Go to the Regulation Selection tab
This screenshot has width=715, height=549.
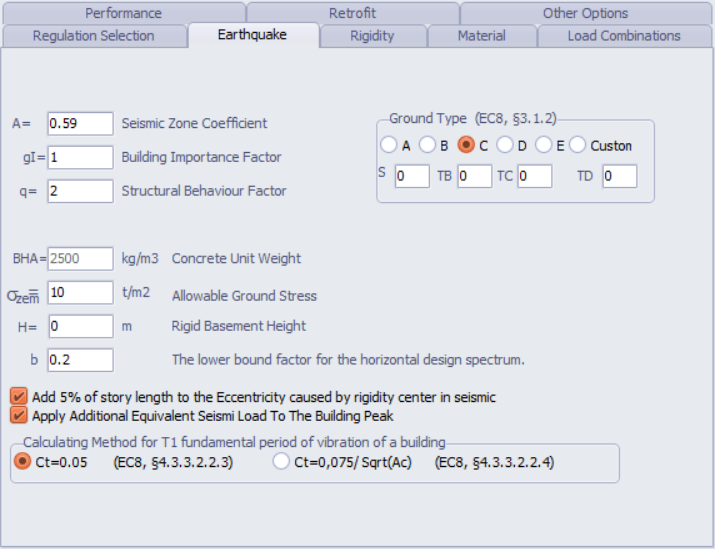coord(93,36)
